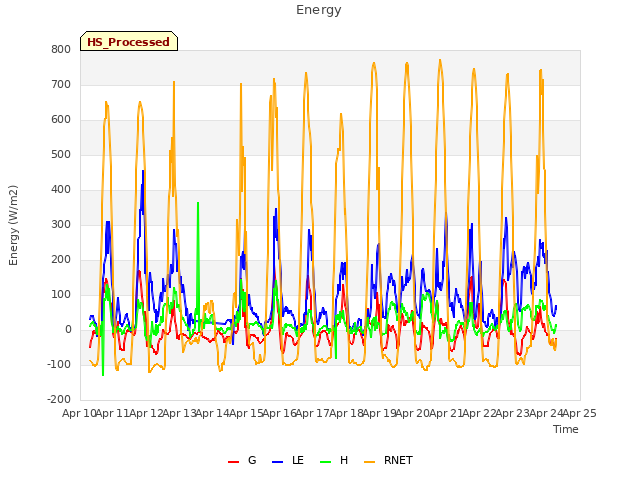This screenshot has width=640, height=480.
Task: Click the Apr 15 x-axis date label
Action: (x=247, y=413)
